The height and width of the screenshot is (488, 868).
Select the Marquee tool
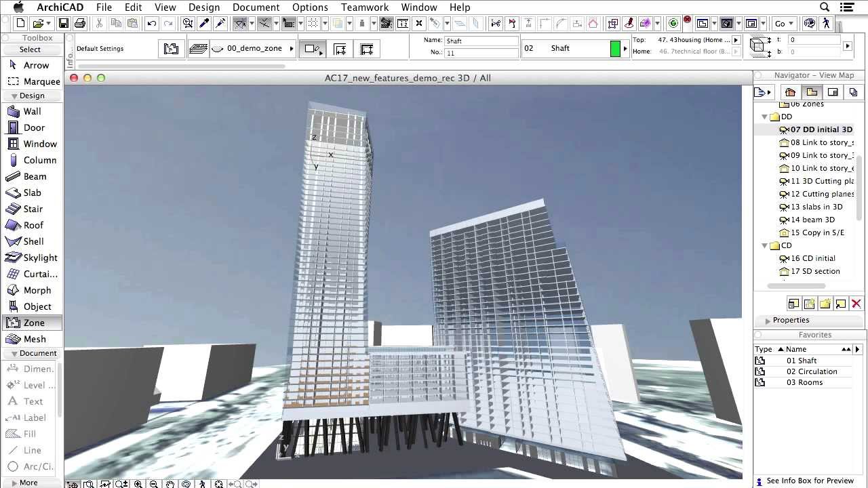pos(31,81)
